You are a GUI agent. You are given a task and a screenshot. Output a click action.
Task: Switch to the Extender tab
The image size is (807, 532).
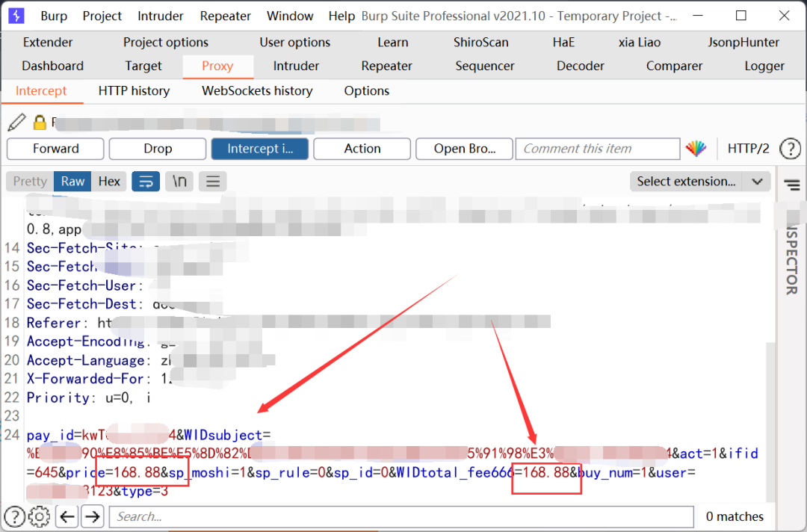pos(48,42)
